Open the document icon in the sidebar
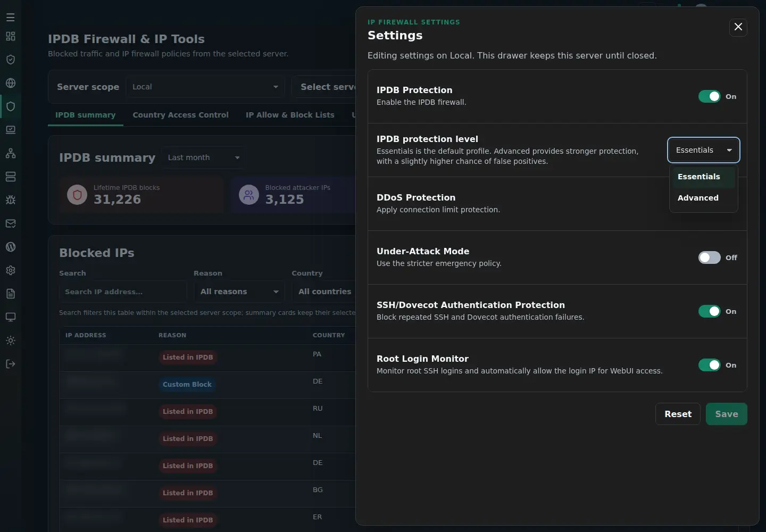The image size is (766, 532). click(11, 294)
